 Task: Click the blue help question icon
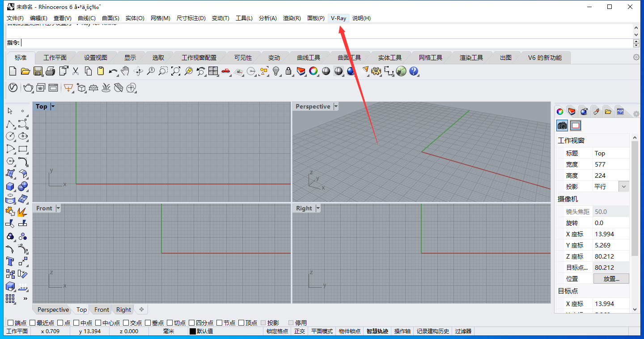point(414,71)
